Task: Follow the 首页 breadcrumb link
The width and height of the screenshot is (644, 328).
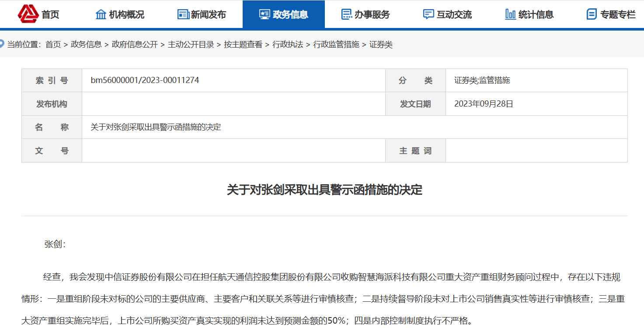Action: point(53,45)
